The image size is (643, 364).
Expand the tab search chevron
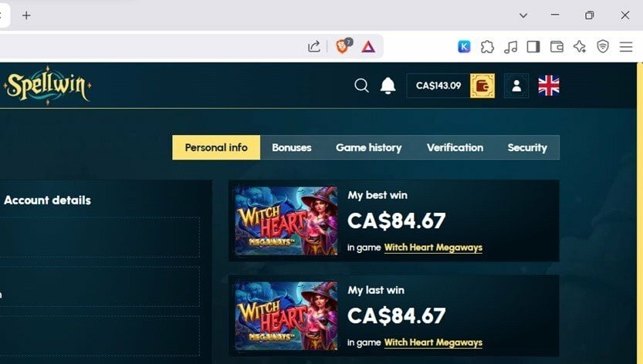pos(523,15)
